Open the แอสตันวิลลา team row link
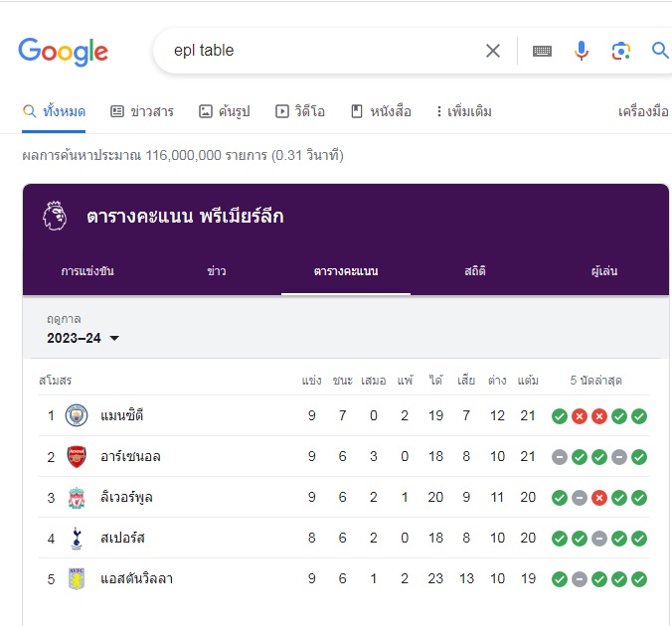Screen dimensions: 672x626 point(344,579)
